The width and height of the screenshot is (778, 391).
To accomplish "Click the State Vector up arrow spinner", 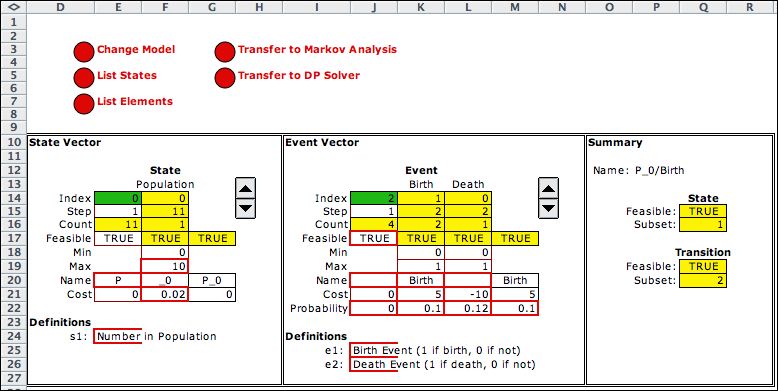I will click(246, 188).
